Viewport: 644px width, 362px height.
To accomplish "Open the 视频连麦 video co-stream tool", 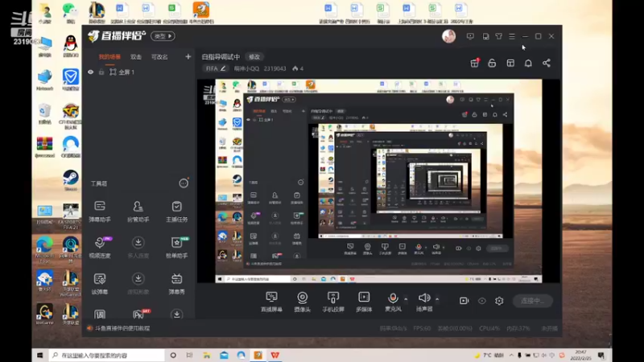I will click(x=100, y=248).
